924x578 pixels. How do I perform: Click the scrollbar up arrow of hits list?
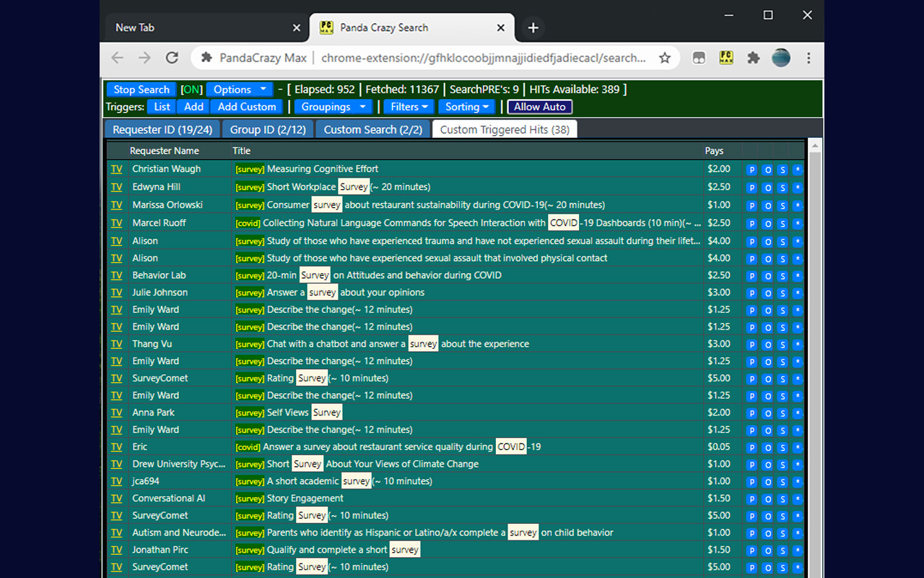[x=815, y=146]
